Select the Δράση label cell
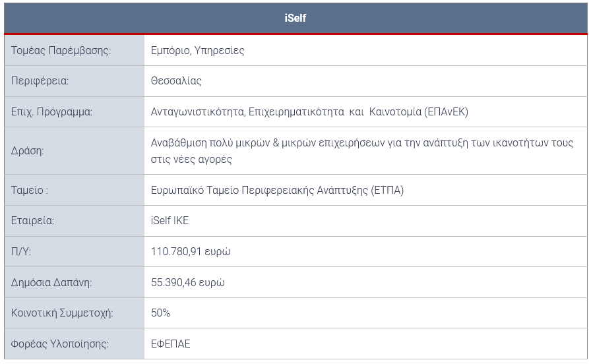Screen dimensions: 589x364 coord(75,150)
